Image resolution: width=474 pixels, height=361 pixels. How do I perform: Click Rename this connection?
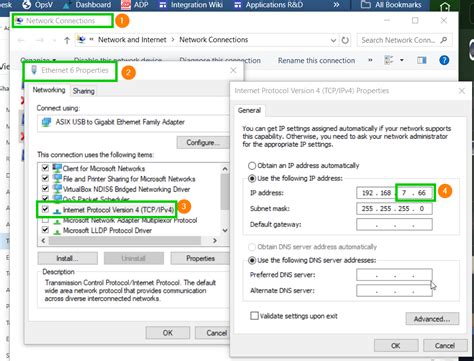coord(316,60)
